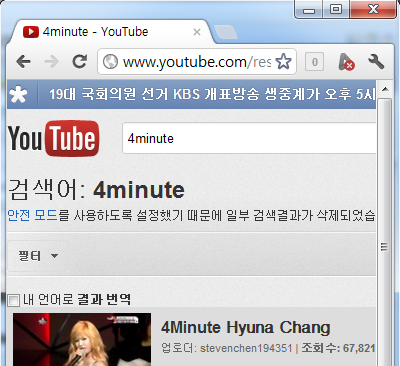Screen dimensions: 400x366
Task: Click the address bar URL
Action: pyautogui.click(x=197, y=62)
